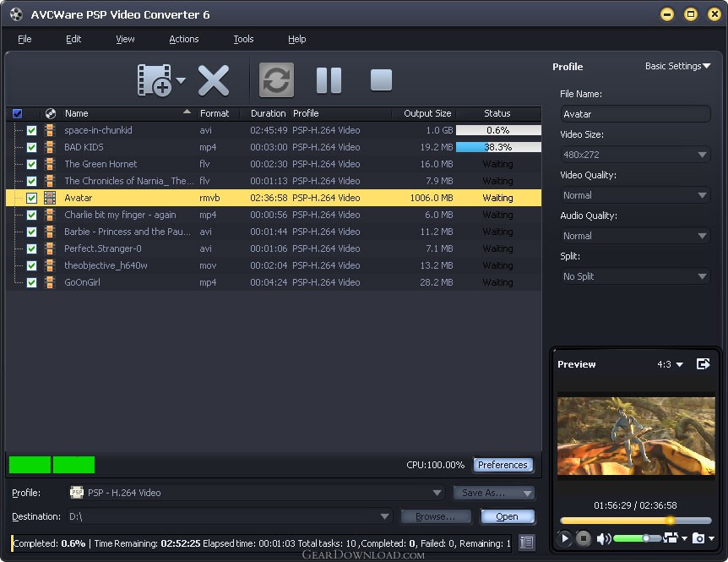Click the Add File toolbar icon

click(x=155, y=80)
